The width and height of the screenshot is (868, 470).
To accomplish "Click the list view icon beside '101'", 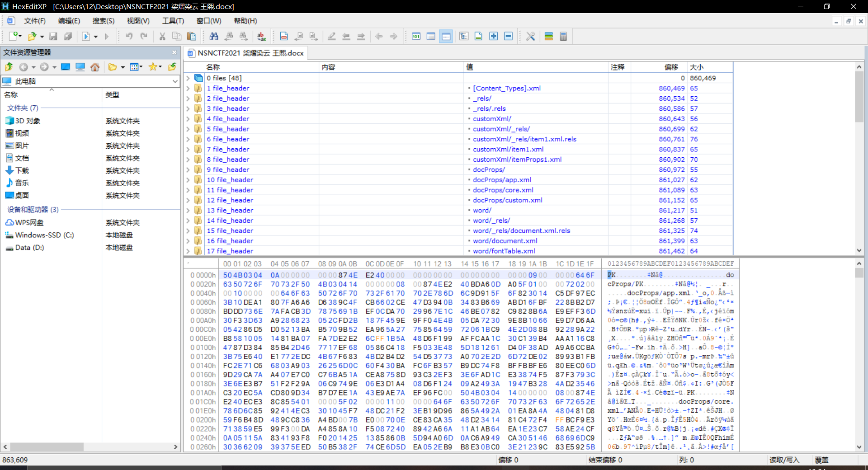I will (431, 36).
